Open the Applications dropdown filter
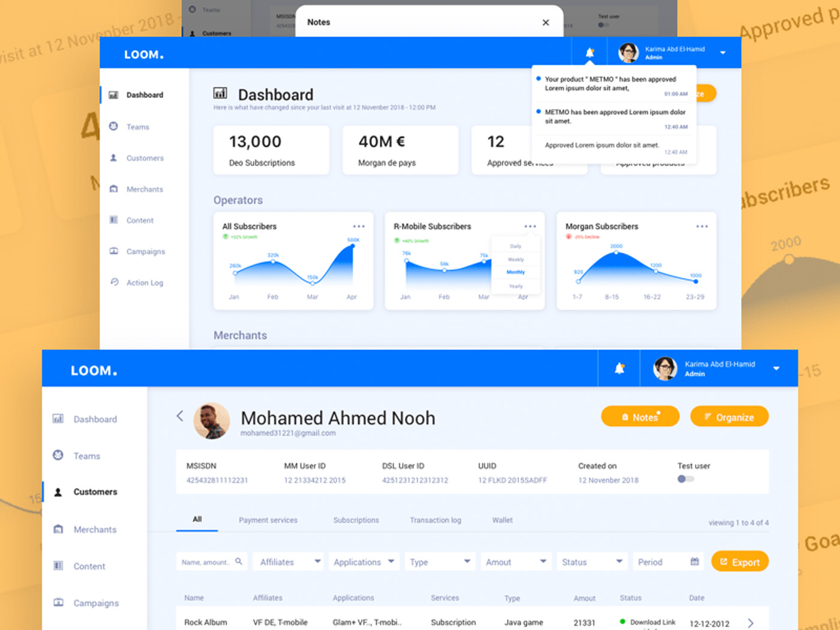This screenshot has width=840, height=630. coord(364,562)
